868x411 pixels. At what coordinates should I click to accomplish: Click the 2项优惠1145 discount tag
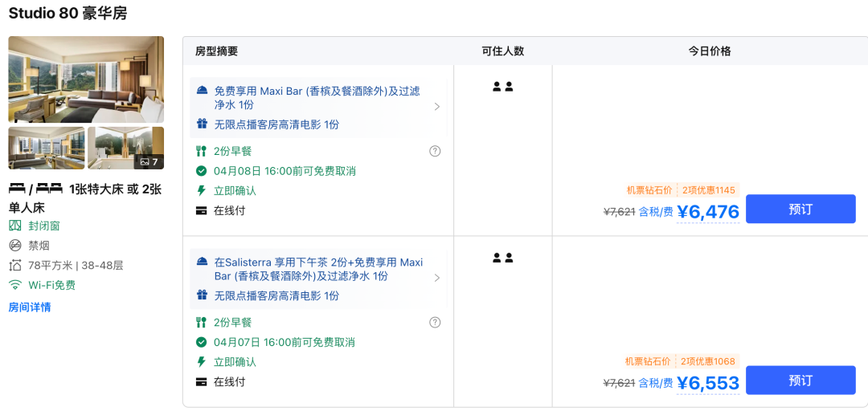pyautogui.click(x=708, y=190)
